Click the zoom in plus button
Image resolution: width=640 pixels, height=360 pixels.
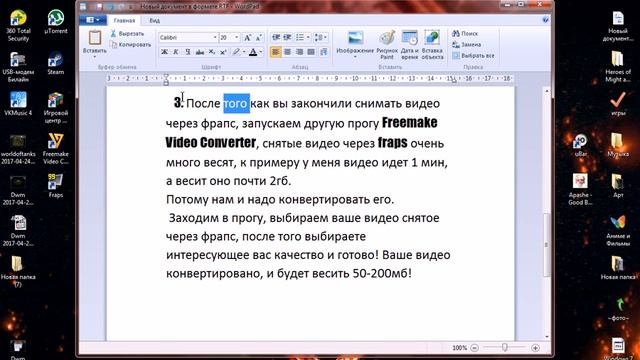[535, 348]
